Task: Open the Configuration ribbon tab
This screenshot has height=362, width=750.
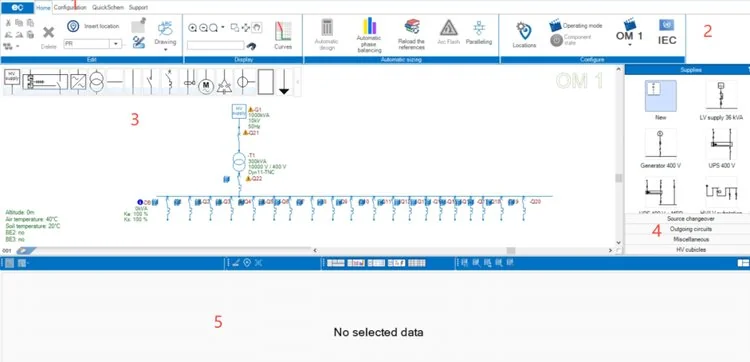Action: [x=70, y=8]
